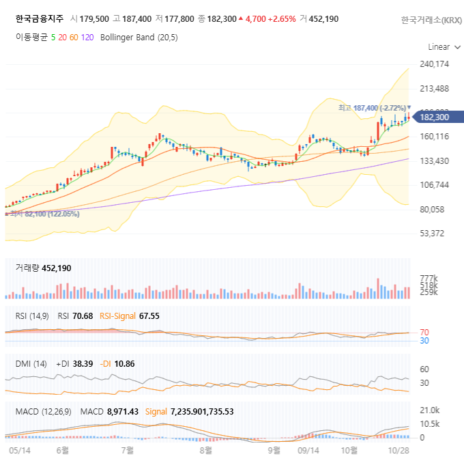
Task: Click the MACD (12,26,9) indicator label
Action: 44,412
